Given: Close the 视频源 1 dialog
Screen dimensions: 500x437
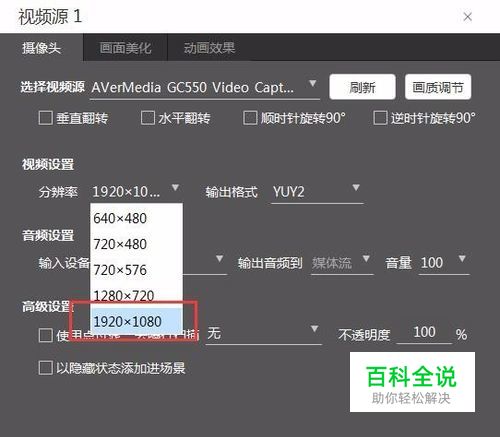Looking at the screenshot, I should tap(467, 17).
